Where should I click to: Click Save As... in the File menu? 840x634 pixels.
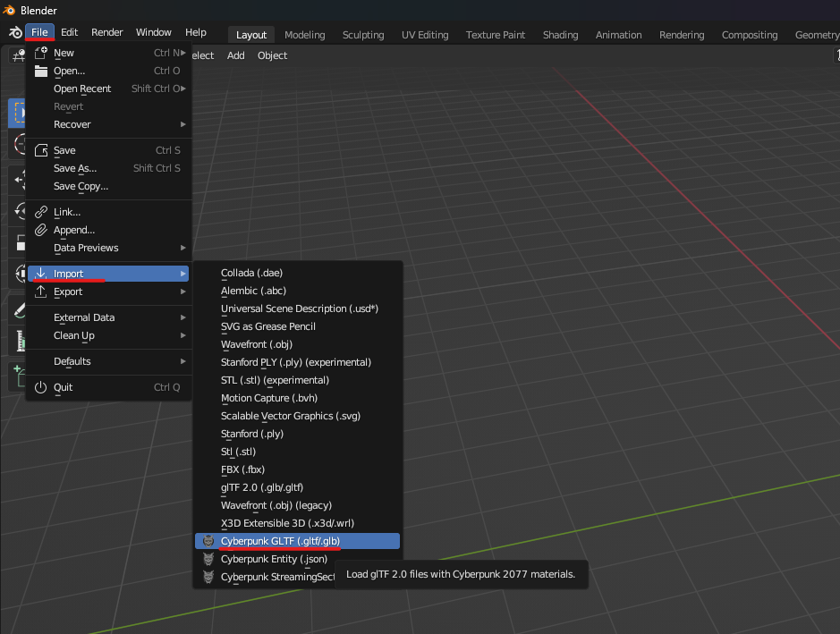[75, 168]
